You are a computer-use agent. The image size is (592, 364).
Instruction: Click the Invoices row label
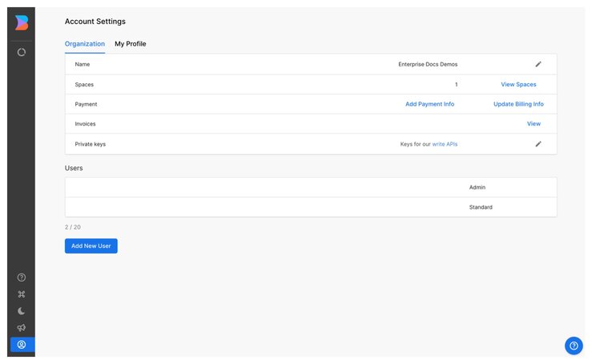click(x=85, y=124)
